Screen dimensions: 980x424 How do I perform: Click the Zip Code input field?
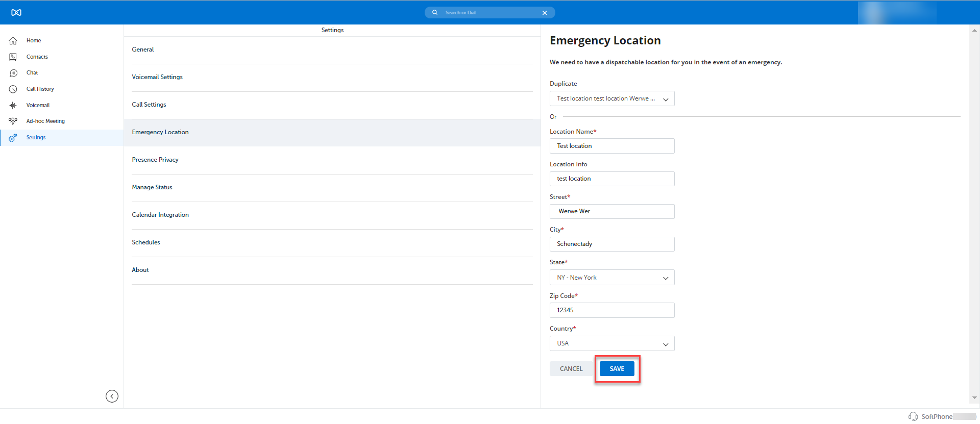click(x=611, y=310)
